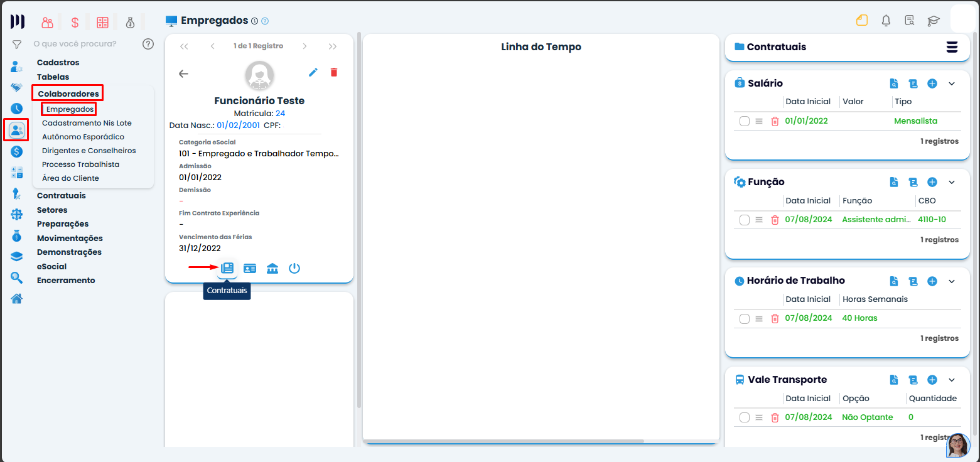Screen dimensions: 980x462
Task: Delete employee using red trash icon
Action: click(x=334, y=73)
